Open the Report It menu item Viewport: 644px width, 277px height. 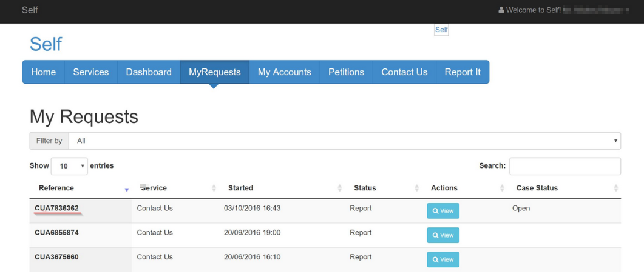[x=463, y=72]
